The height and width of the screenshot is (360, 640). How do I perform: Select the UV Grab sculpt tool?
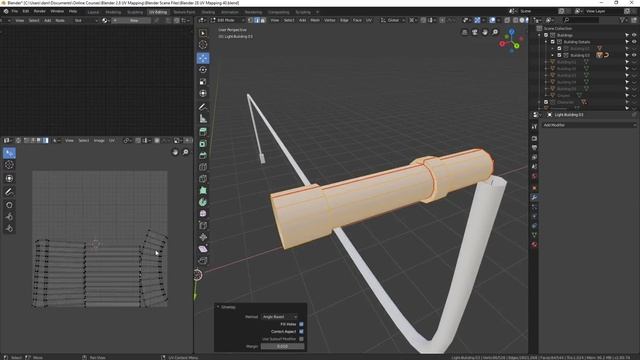pos(9,205)
